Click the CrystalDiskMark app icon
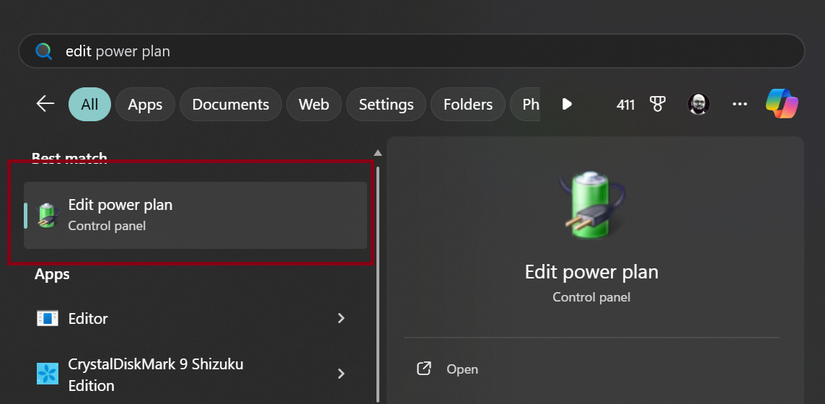The height and width of the screenshot is (404, 825). pyautogui.click(x=47, y=373)
